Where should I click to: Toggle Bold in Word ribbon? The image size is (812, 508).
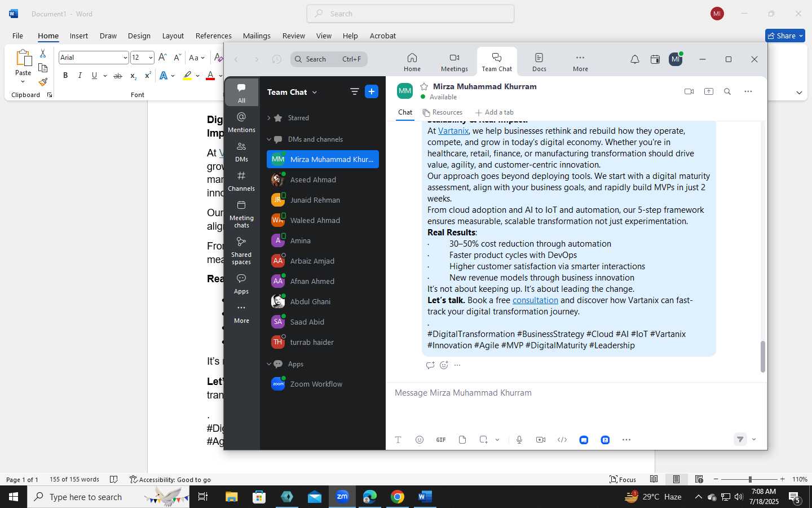[65, 76]
